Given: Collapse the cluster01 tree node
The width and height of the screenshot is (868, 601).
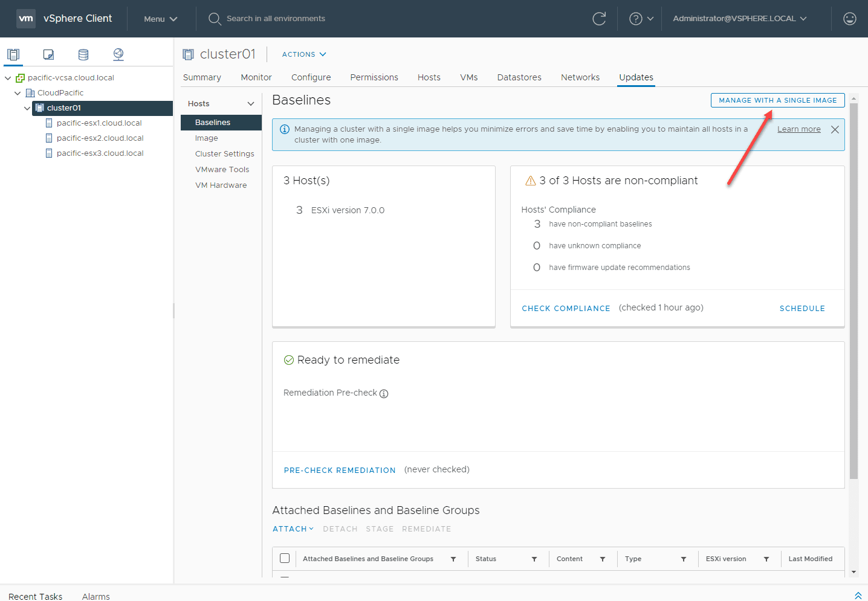Looking at the screenshot, I should pyautogui.click(x=27, y=108).
